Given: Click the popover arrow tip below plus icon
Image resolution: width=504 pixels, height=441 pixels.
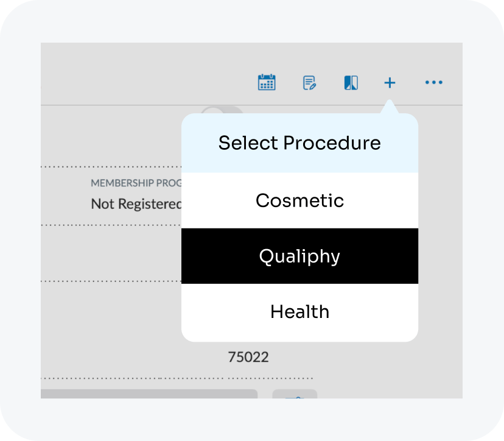Looking at the screenshot, I should pyautogui.click(x=390, y=107).
